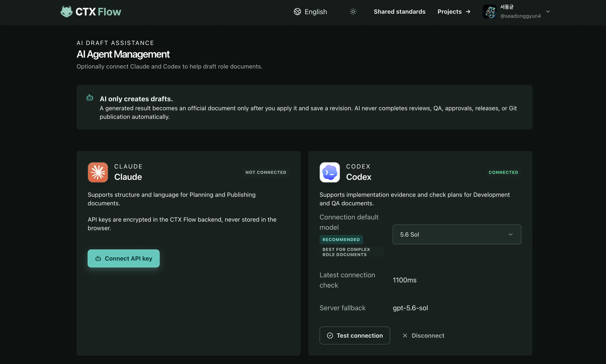Click the chevron in the model dropdown

pos(510,234)
